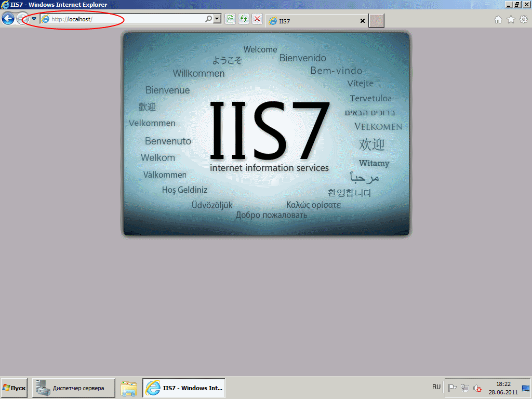Screen dimensions: 532x399
Task: Toggle the Compatibility View icon
Action: tap(230, 19)
